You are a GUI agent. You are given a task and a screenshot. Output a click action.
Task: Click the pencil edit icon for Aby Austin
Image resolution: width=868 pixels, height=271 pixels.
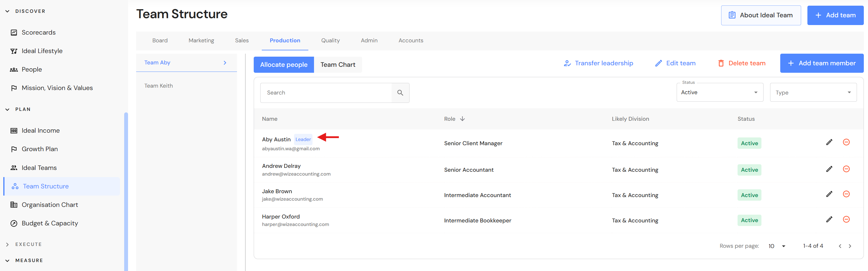829,143
